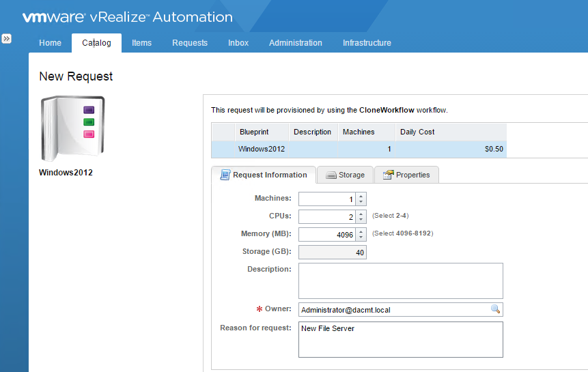Click the $0.50 daily cost cell
This screenshot has width=588, height=372.
click(451, 149)
